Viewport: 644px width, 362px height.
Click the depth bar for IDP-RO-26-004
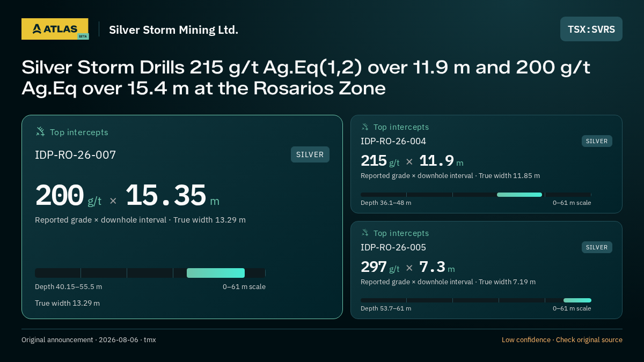476,195
